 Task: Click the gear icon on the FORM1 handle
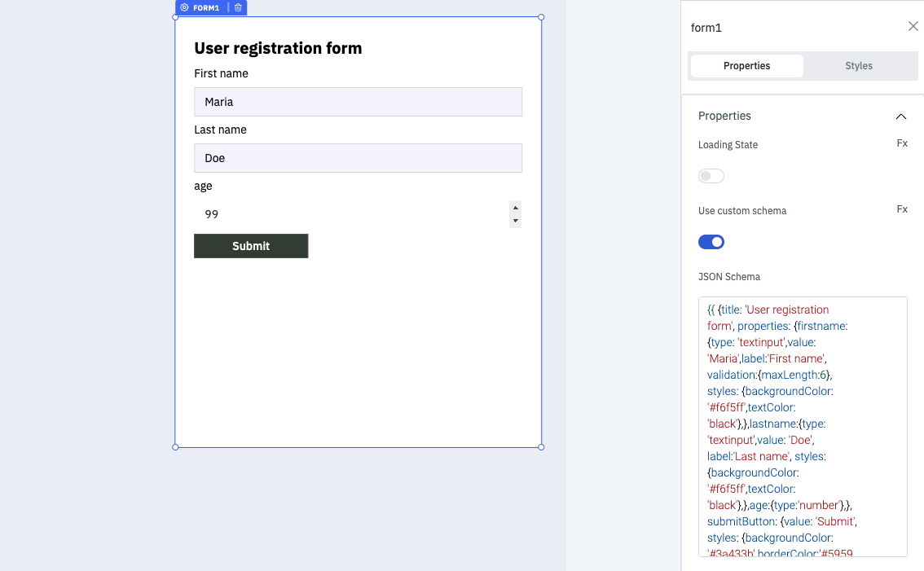[184, 7]
